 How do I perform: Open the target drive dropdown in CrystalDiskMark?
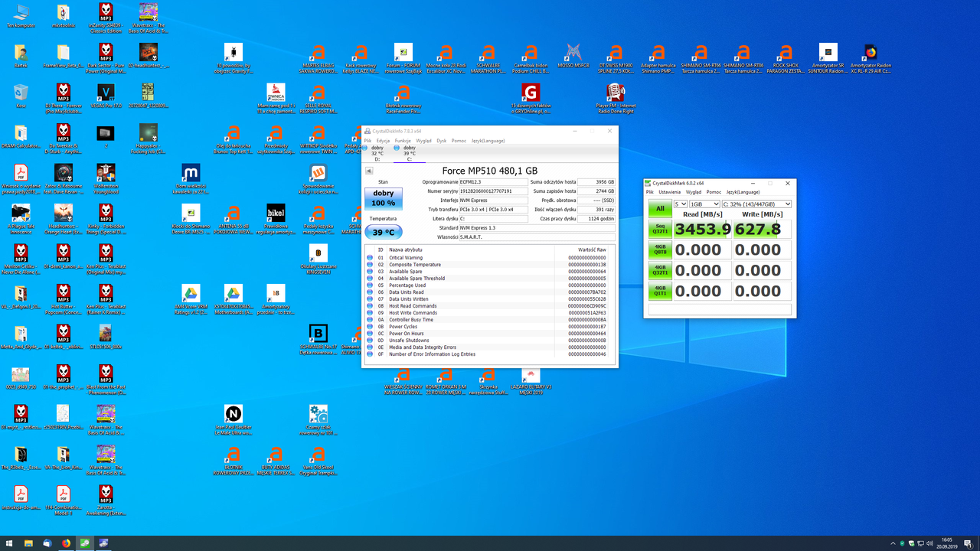(756, 204)
